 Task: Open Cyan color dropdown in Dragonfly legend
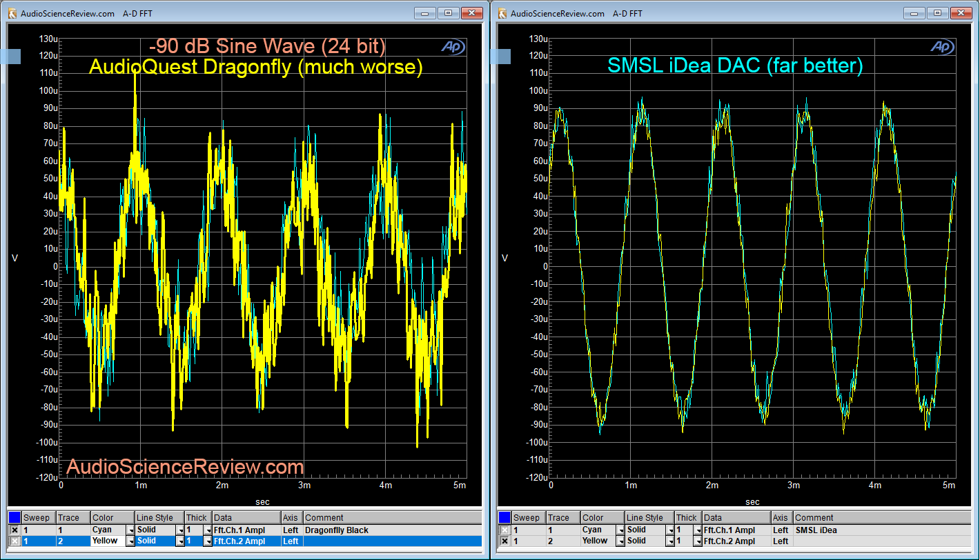pos(130,530)
